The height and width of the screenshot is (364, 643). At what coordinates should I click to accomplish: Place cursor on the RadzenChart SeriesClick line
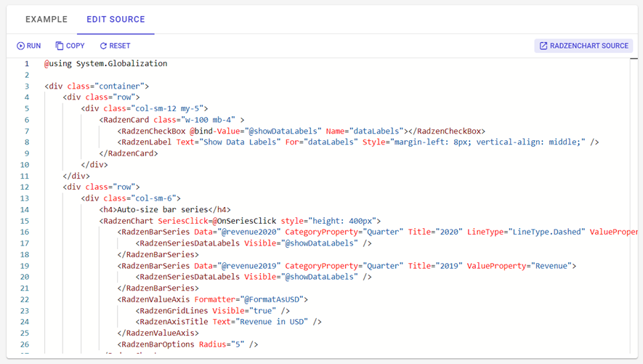coord(240,221)
